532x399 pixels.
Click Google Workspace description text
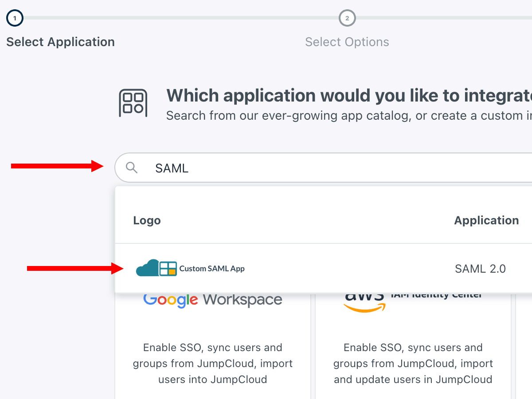pyautogui.click(x=213, y=364)
